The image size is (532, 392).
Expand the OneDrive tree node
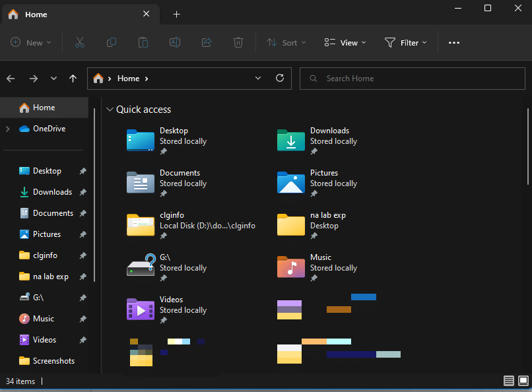(x=8, y=129)
